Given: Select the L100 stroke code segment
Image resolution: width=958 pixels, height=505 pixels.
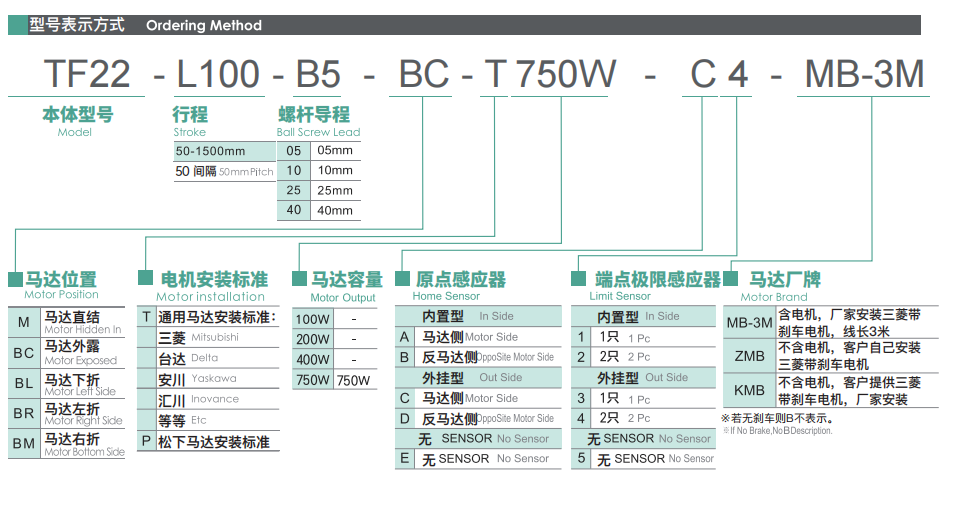Looking at the screenshot, I should click(217, 74).
